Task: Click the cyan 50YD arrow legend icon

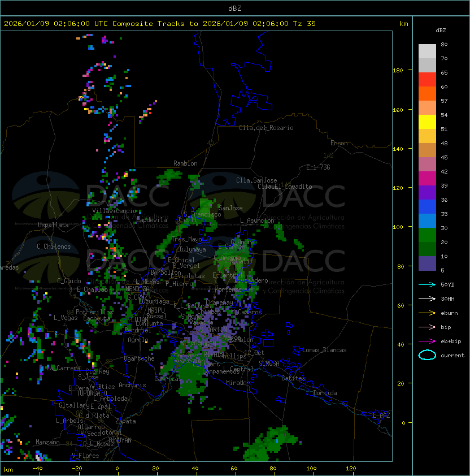Action: pyautogui.click(x=427, y=284)
